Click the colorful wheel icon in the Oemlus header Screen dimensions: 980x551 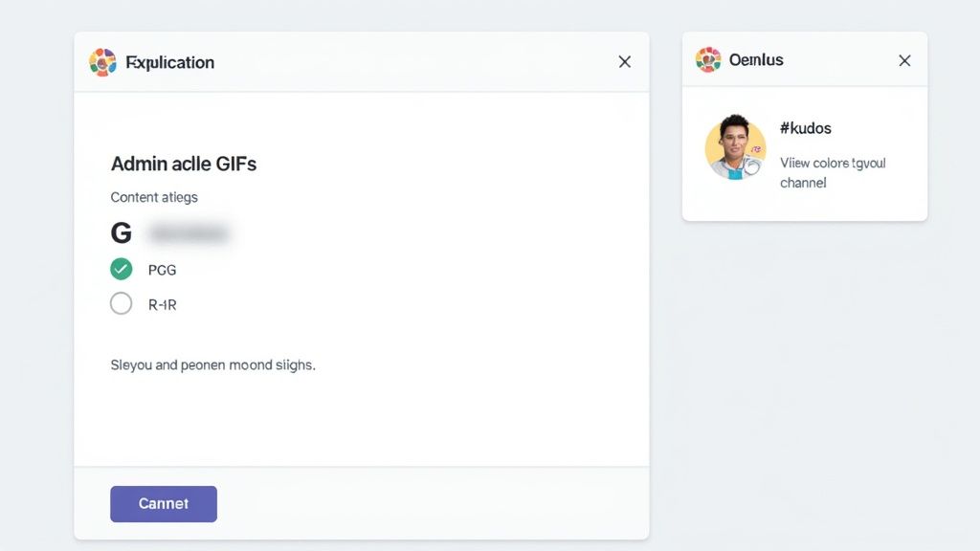[708, 59]
